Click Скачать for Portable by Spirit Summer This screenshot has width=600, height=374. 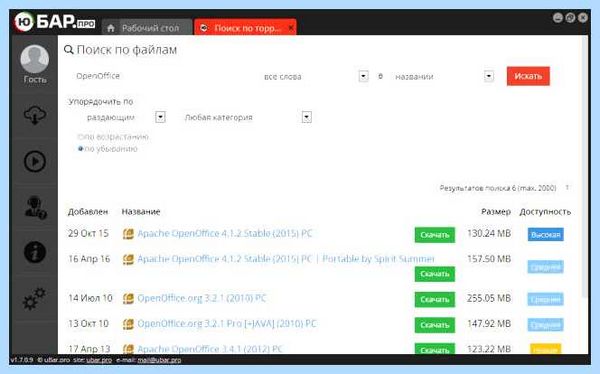(x=435, y=274)
